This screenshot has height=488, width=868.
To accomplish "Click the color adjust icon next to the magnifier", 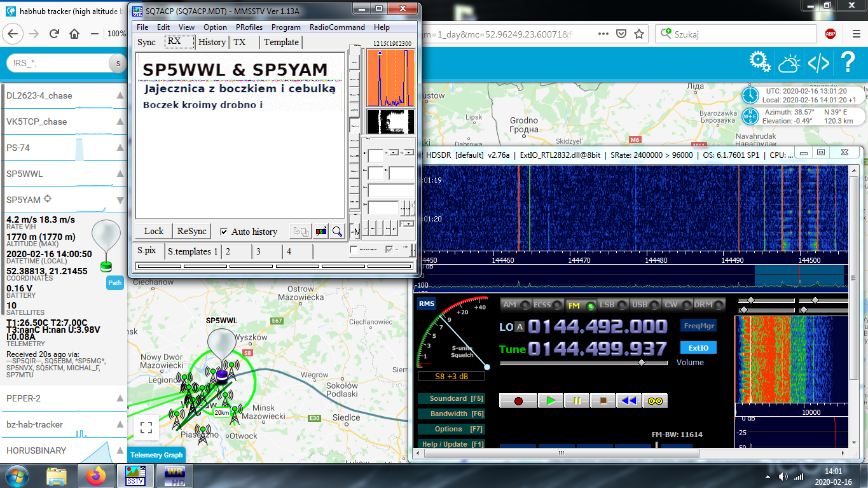I will [x=321, y=232].
